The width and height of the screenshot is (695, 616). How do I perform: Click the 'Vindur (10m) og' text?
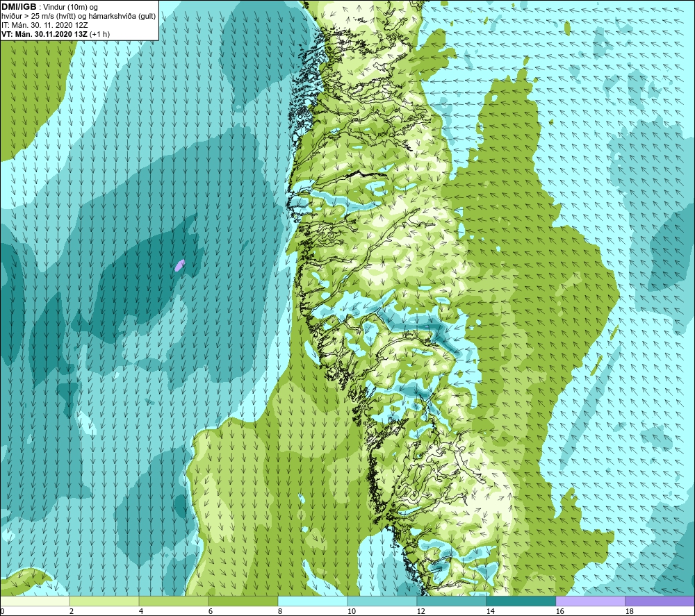click(x=70, y=8)
